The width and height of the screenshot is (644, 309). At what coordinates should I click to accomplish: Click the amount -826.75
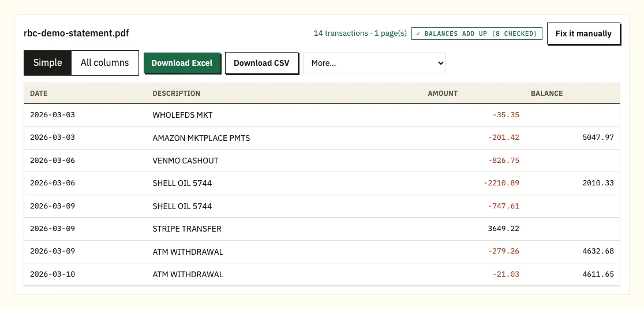click(x=504, y=161)
